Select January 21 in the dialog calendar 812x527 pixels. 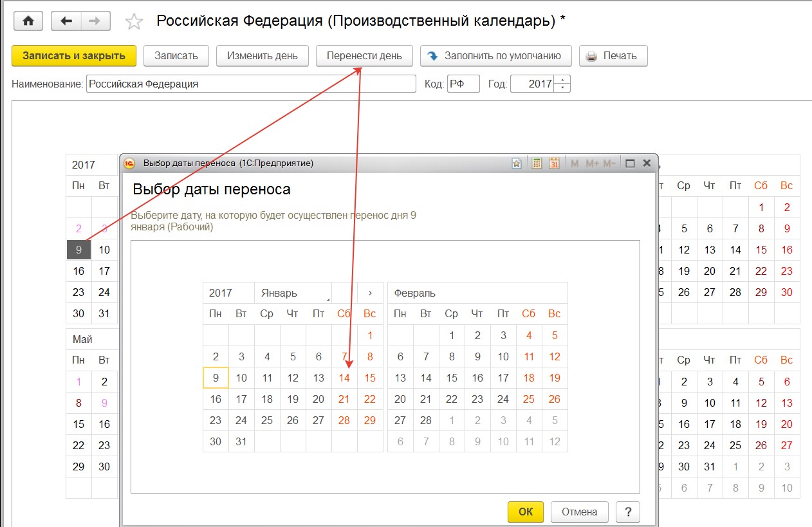click(344, 399)
